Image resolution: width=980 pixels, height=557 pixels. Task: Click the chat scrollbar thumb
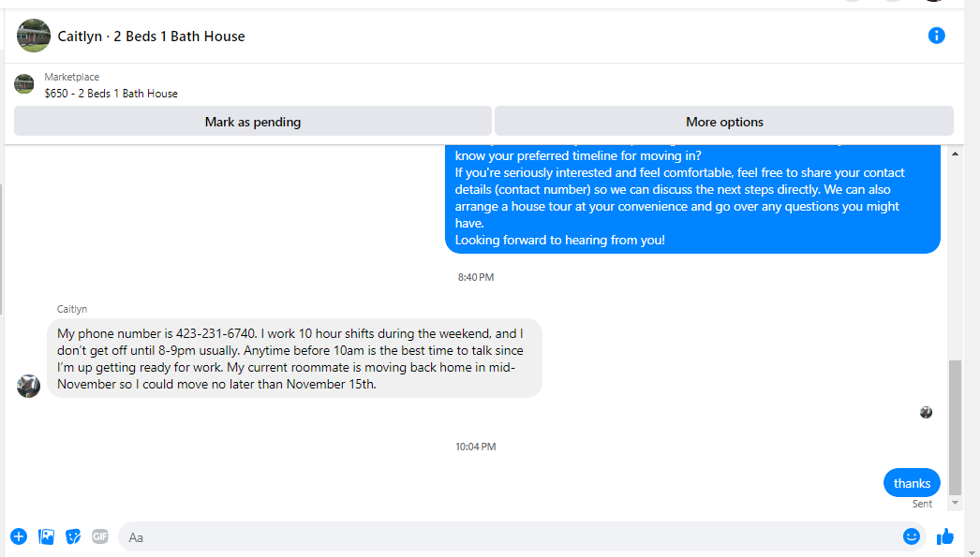click(955, 427)
